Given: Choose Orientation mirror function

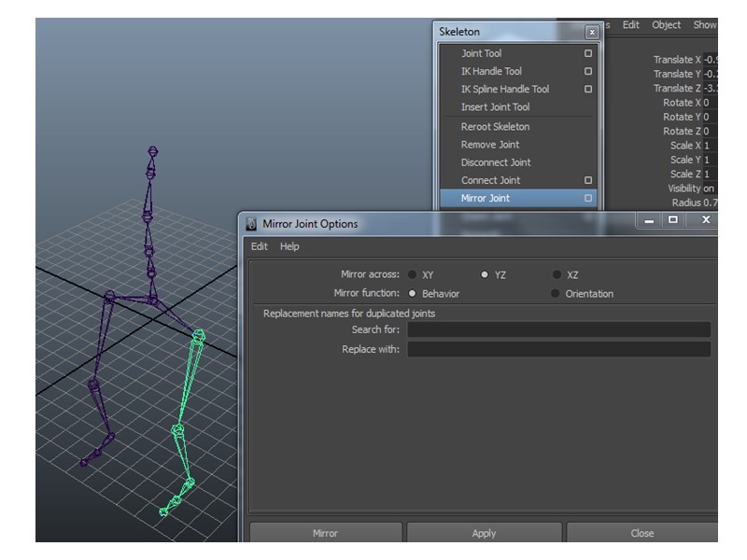Looking at the screenshot, I should [x=555, y=293].
